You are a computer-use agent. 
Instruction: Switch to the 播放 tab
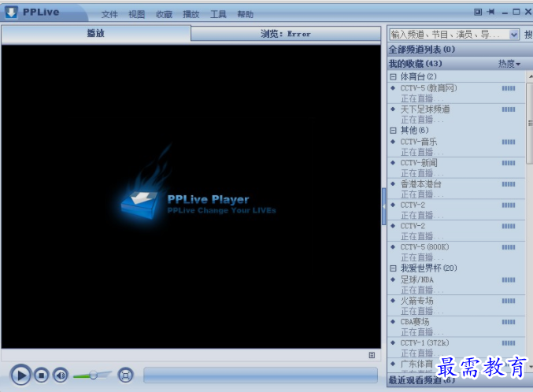pyautogui.click(x=96, y=34)
